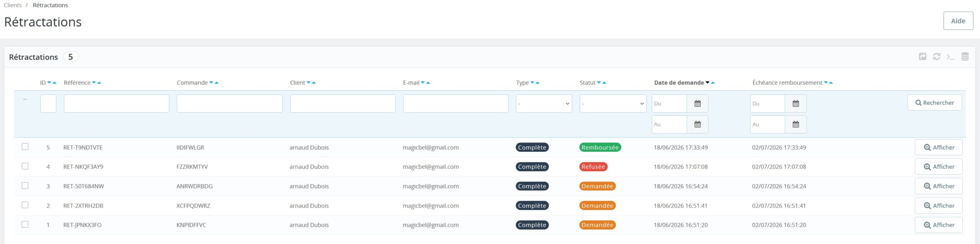The image size is (980, 244).
Task: Sort Statut column descending
Action: pyautogui.click(x=599, y=83)
